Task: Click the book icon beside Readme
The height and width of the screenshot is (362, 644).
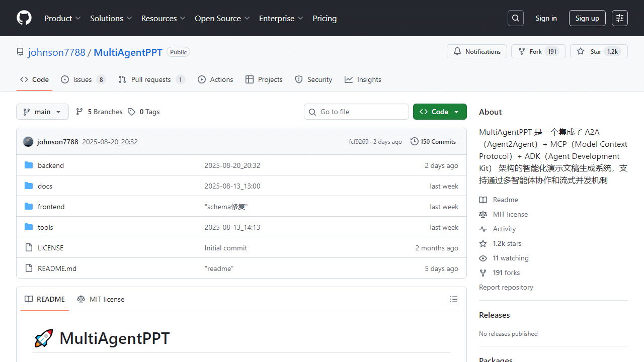Action: coord(483,200)
